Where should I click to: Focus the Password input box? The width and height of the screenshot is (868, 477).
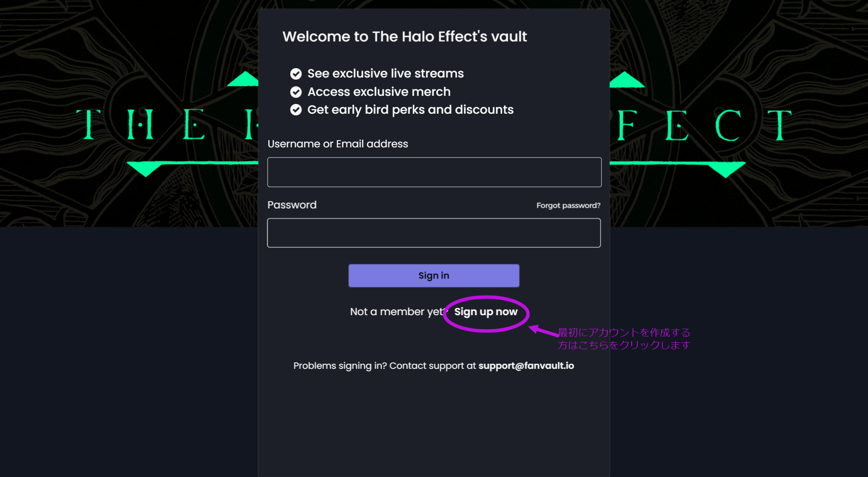click(434, 233)
